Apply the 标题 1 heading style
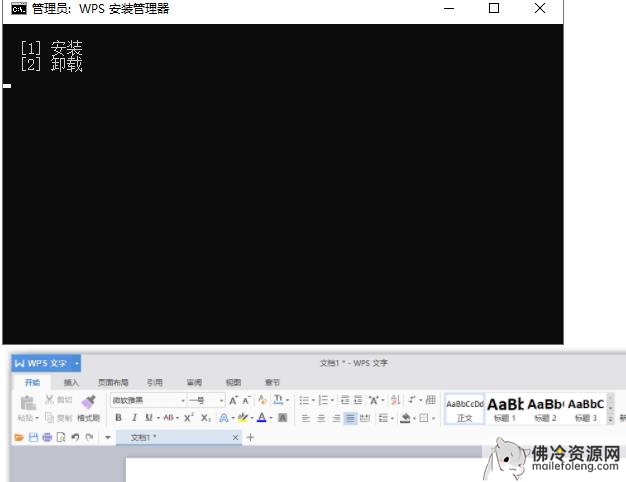 click(505, 408)
